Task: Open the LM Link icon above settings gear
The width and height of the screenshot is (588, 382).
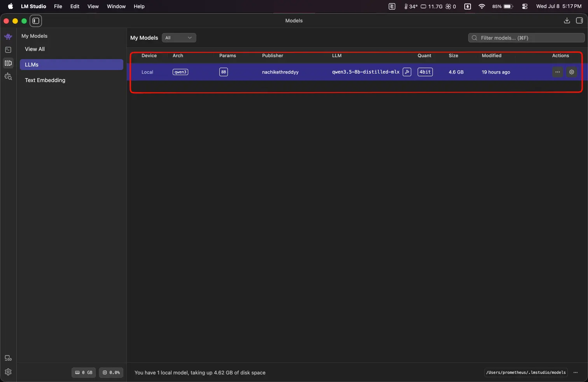Action: [x=8, y=358]
